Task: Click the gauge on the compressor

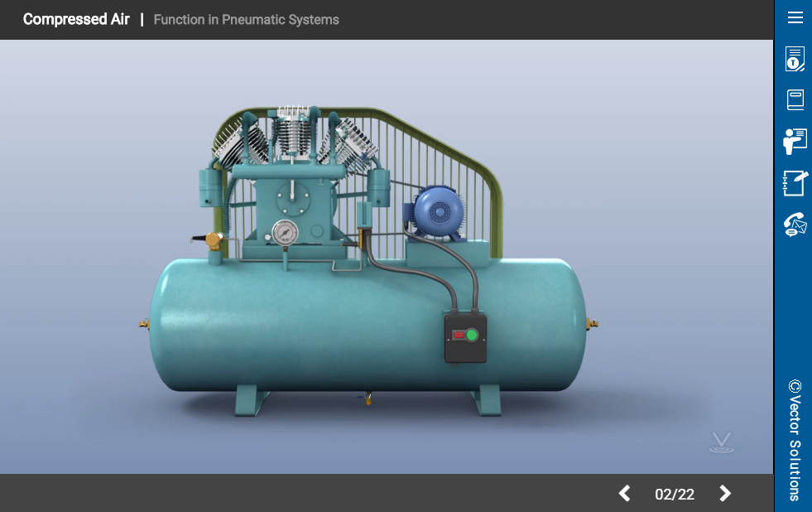Action: (x=286, y=233)
